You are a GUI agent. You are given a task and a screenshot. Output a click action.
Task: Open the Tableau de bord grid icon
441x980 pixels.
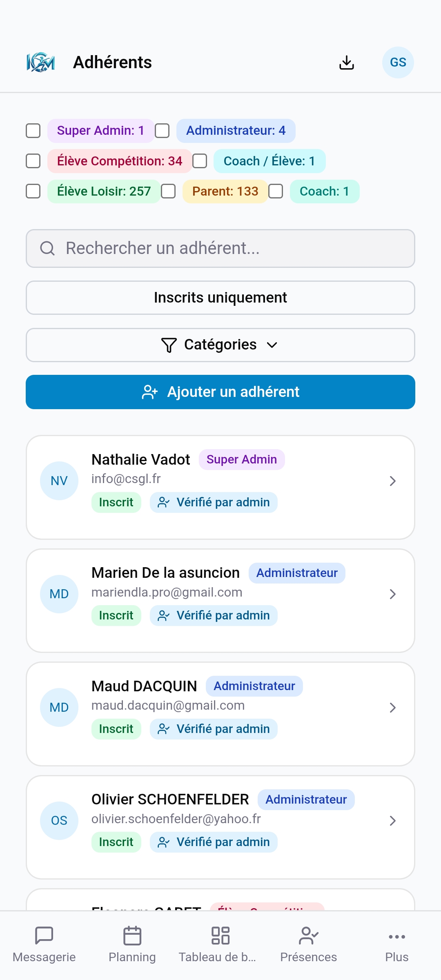click(220, 935)
